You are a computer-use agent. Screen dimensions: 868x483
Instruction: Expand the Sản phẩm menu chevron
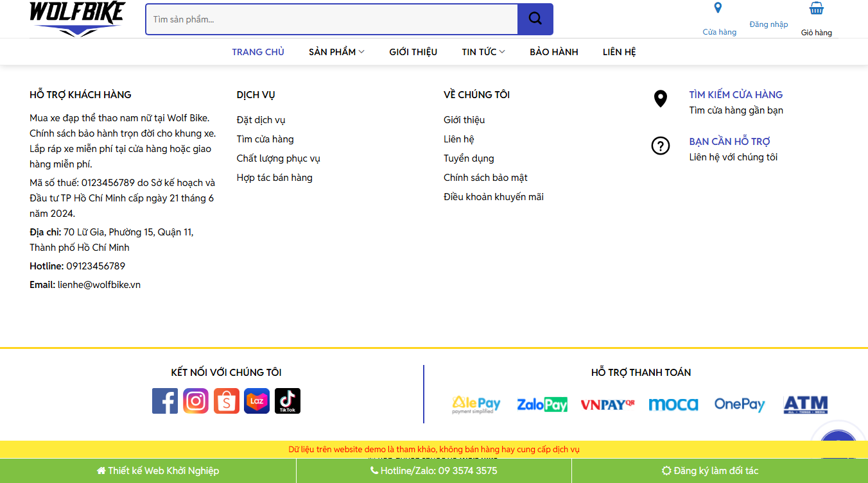361,52
